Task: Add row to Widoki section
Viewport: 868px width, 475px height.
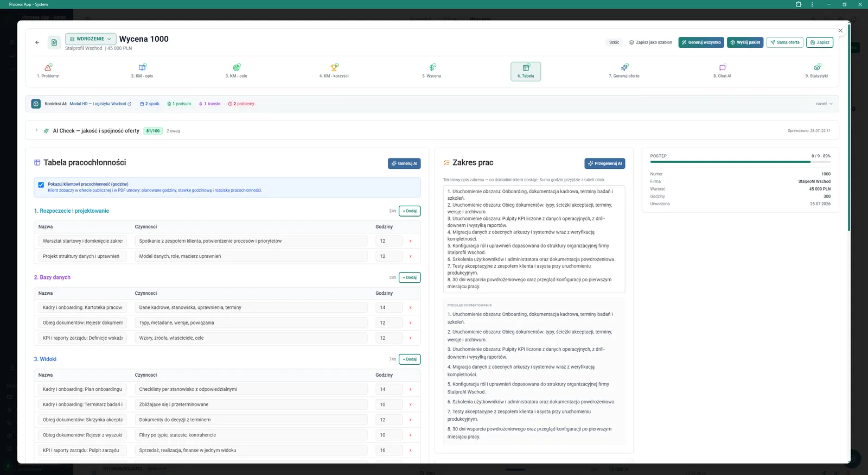Action: point(410,359)
